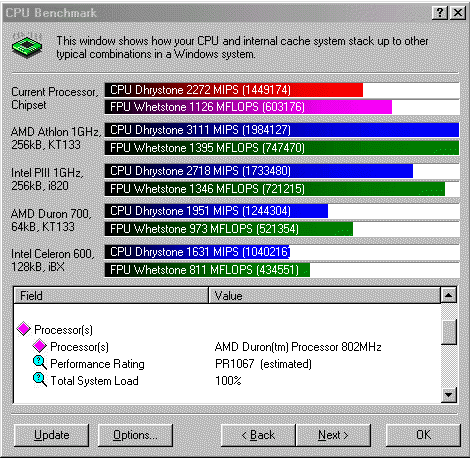Select the pink diamond Processor(s) parent icon
The width and height of the screenshot is (470, 460).
coord(24,329)
